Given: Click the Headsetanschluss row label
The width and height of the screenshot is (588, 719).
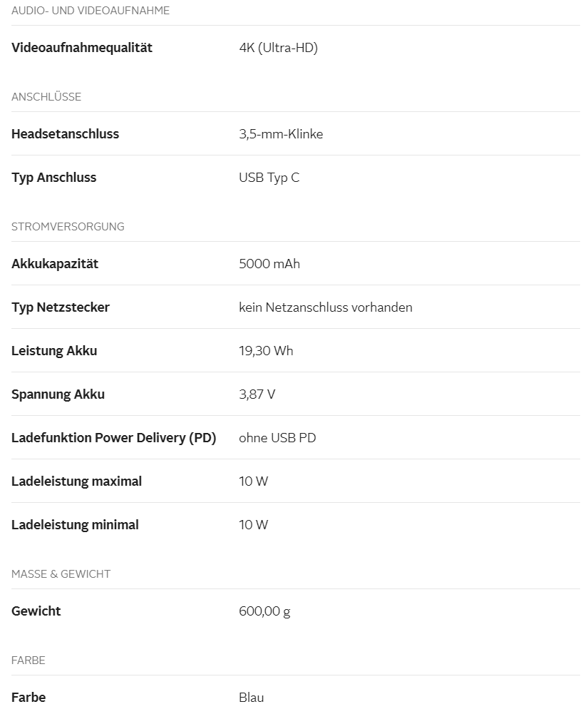Looking at the screenshot, I should (65, 134).
